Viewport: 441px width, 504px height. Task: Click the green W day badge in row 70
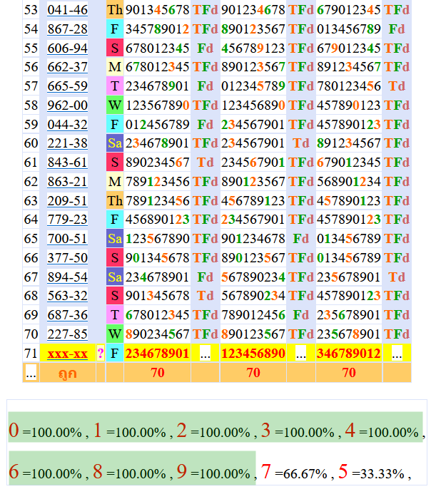click(115, 334)
